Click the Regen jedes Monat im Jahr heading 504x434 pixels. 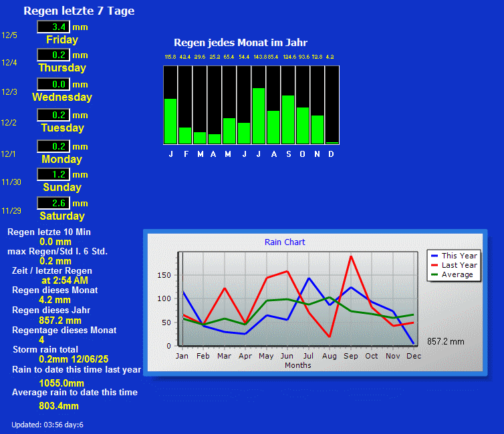241,42
